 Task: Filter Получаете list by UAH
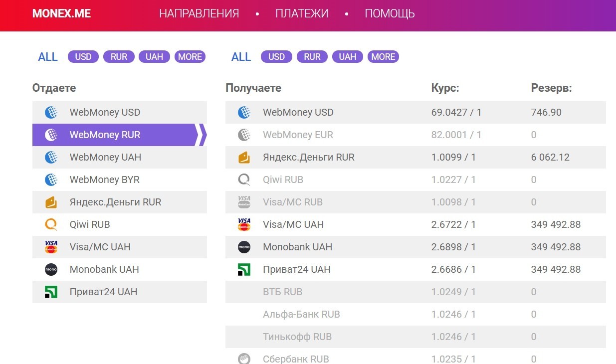(x=348, y=57)
